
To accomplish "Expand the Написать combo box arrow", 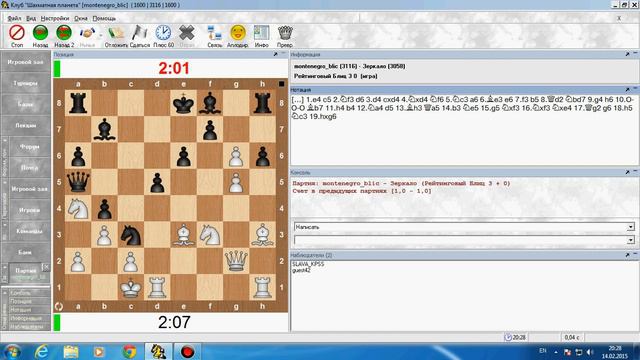I will [x=631, y=227].
